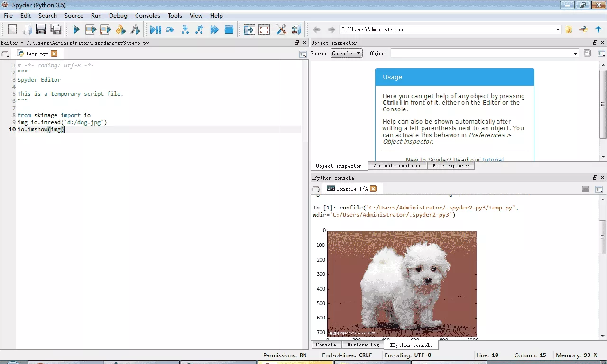Start debugging with the play-pause icon

pos(156,30)
